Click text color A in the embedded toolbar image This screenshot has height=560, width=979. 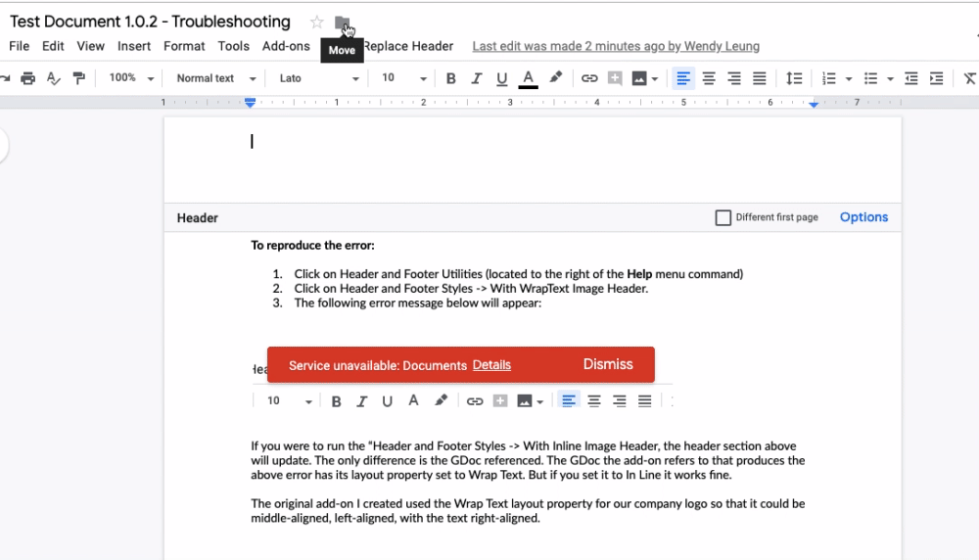click(413, 400)
